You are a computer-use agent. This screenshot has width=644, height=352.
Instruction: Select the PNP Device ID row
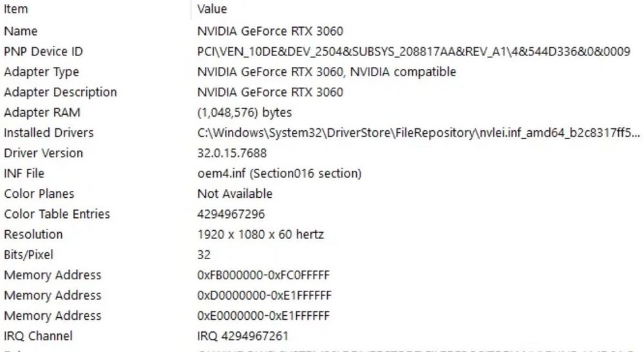(43, 52)
